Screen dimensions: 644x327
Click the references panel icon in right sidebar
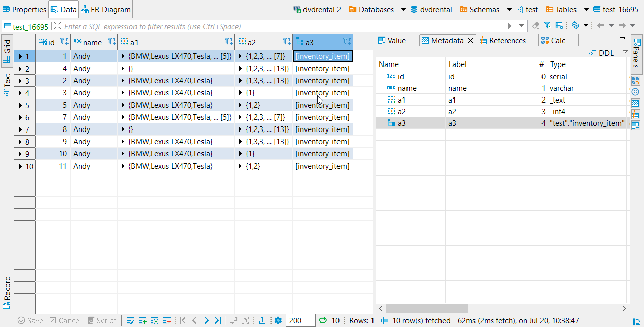(x=635, y=114)
